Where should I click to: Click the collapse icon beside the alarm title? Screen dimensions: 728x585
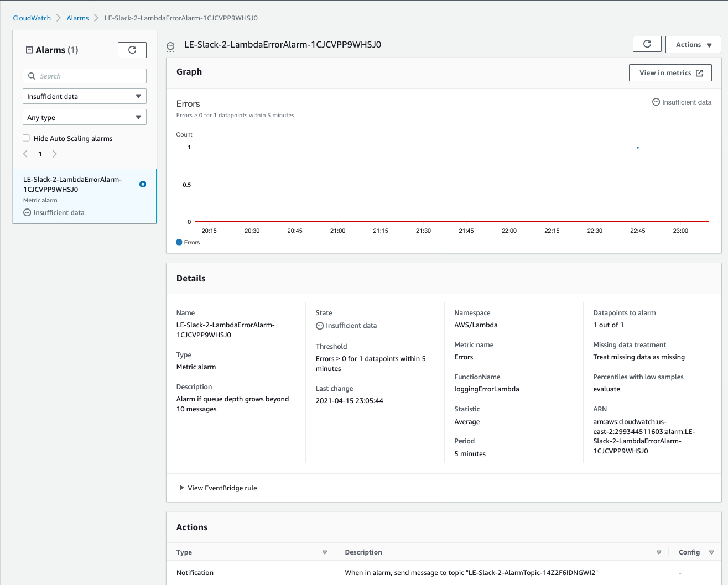point(170,46)
